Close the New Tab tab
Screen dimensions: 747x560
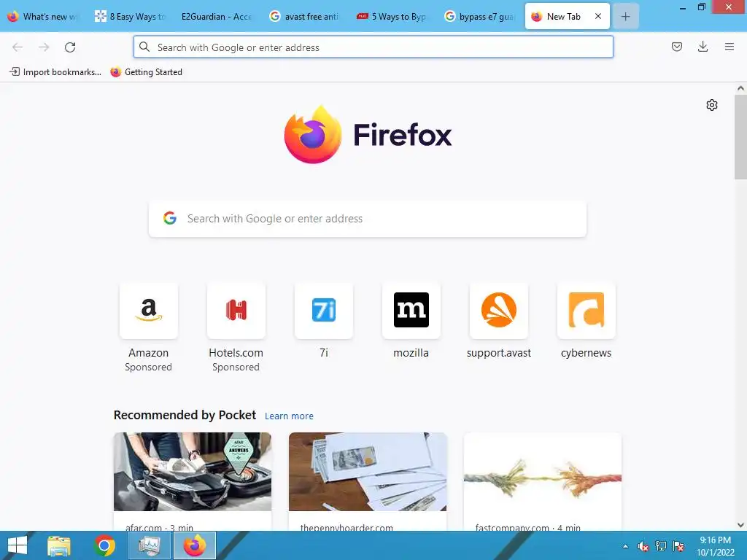[x=598, y=16]
